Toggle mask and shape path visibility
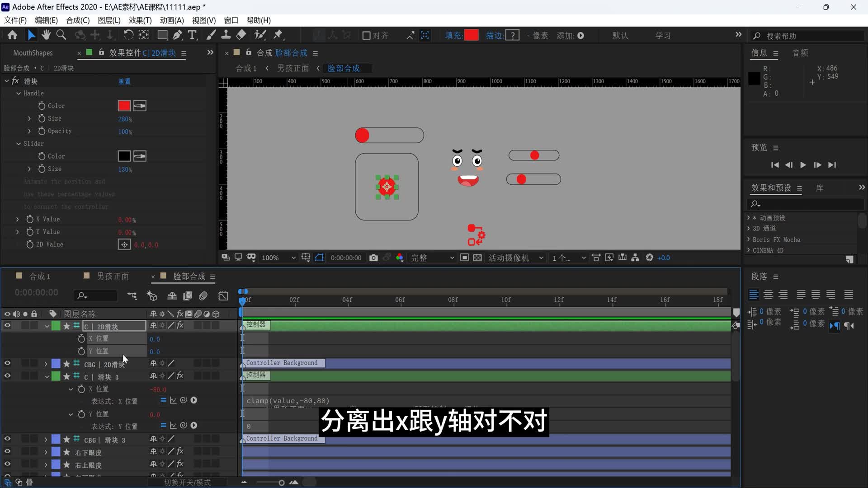The height and width of the screenshot is (488, 868). click(x=320, y=258)
